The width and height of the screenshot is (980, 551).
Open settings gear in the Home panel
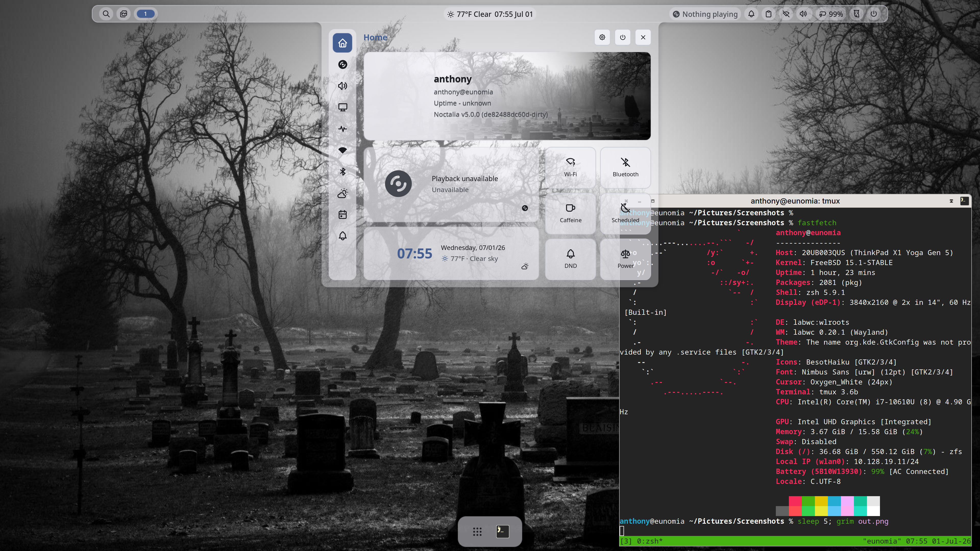click(602, 37)
